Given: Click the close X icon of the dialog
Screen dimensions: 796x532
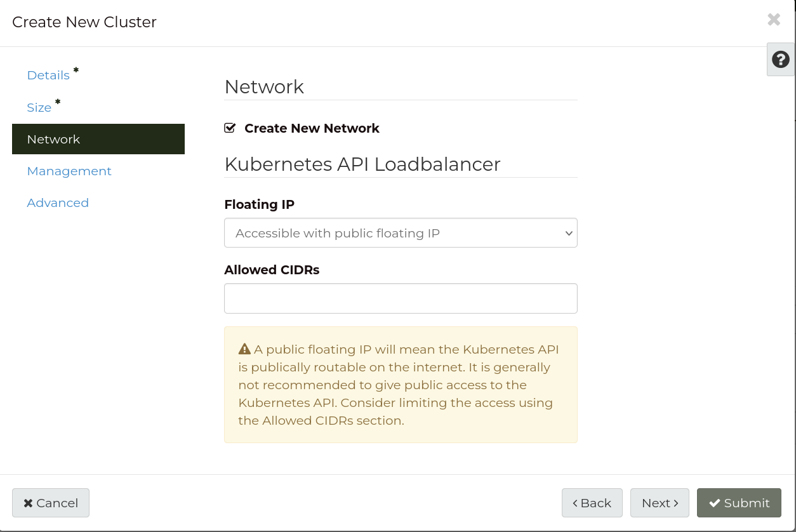Looking at the screenshot, I should pos(774,19).
